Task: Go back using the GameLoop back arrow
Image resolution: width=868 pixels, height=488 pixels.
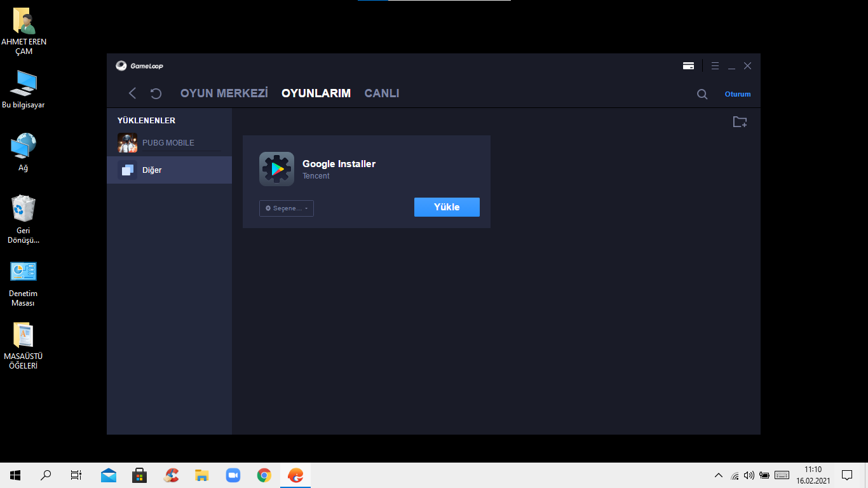Action: point(132,93)
